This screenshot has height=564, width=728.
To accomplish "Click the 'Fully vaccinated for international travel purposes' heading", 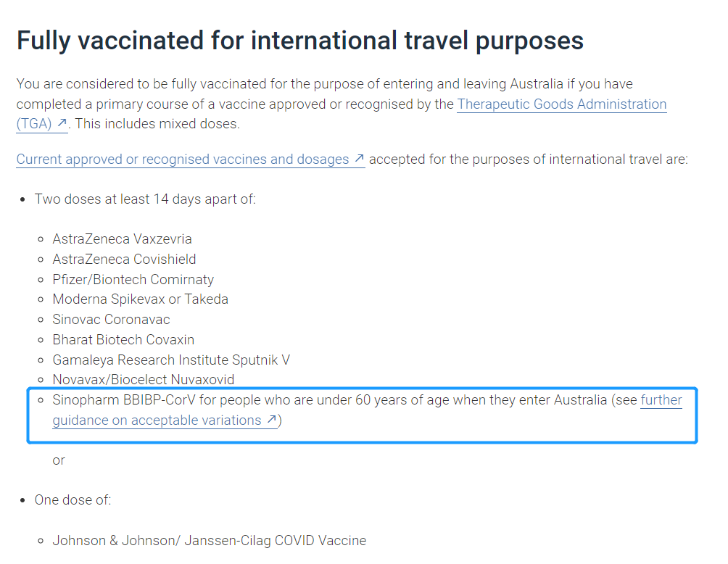I will [x=300, y=41].
